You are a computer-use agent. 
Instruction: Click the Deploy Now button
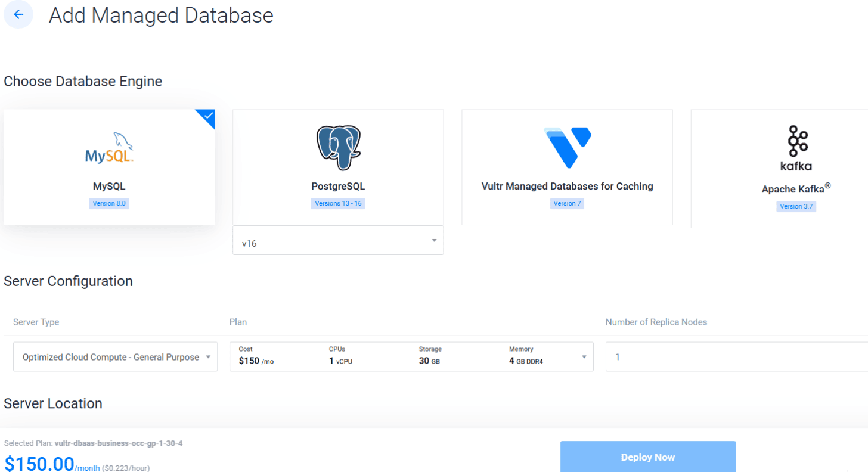pos(647,457)
